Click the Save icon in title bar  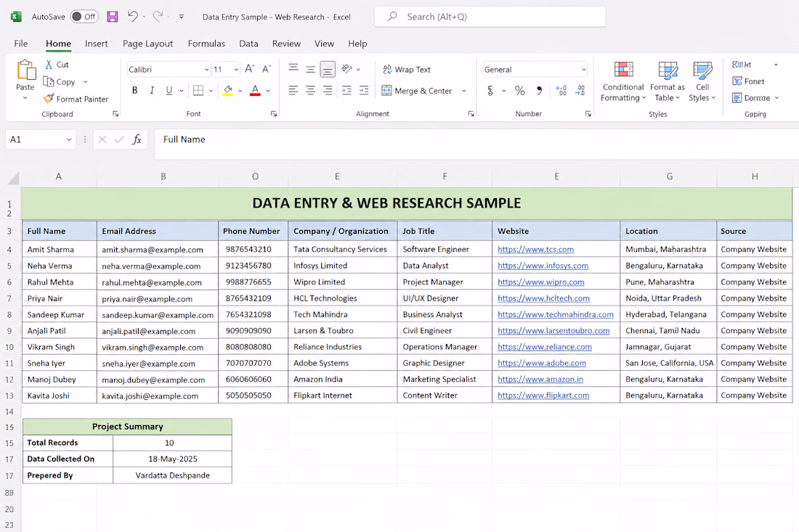(113, 17)
